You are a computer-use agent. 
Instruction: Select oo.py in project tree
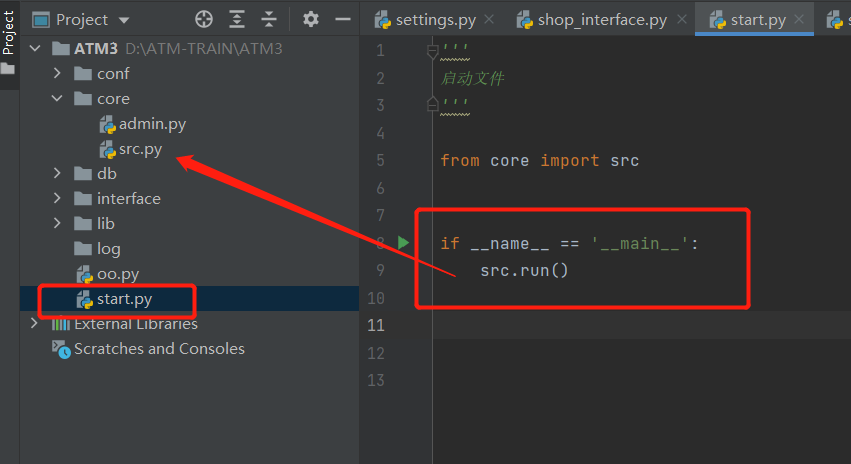tap(108, 274)
